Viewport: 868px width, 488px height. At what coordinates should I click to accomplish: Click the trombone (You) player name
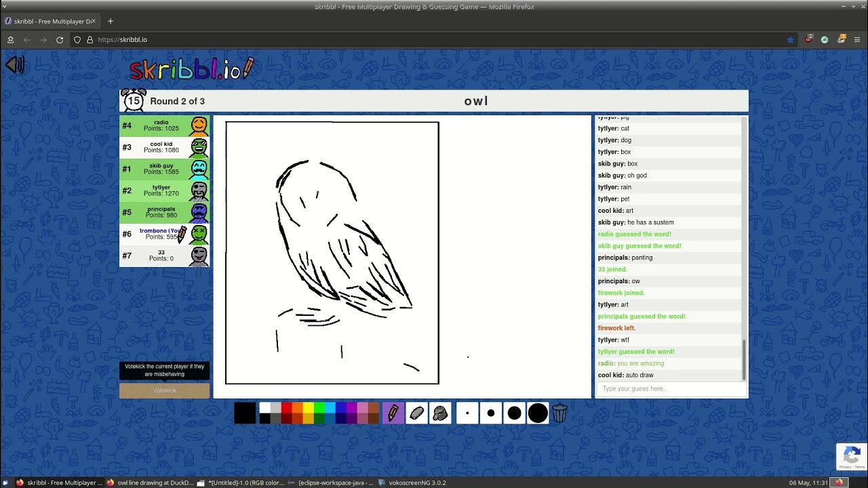tap(159, 231)
